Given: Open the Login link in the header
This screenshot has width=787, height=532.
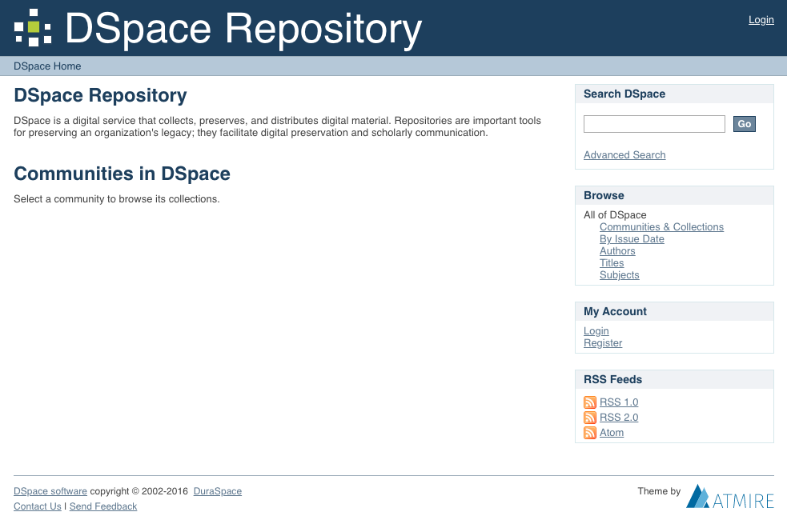Looking at the screenshot, I should click(x=761, y=19).
